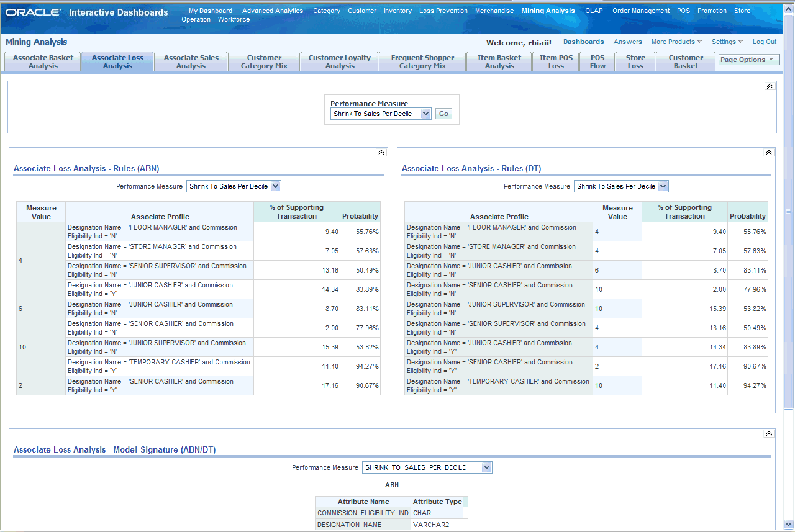
Task: Open the Answers link
Action: tap(628, 42)
